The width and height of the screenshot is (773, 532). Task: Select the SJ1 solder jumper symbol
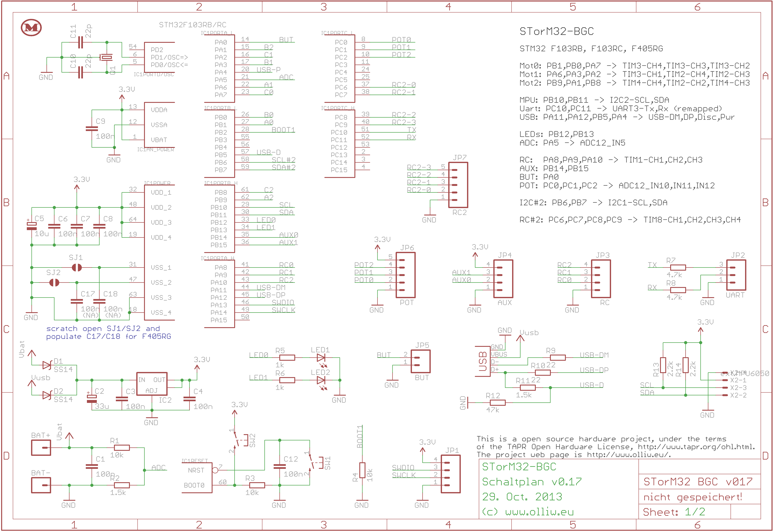pyautogui.click(x=77, y=267)
